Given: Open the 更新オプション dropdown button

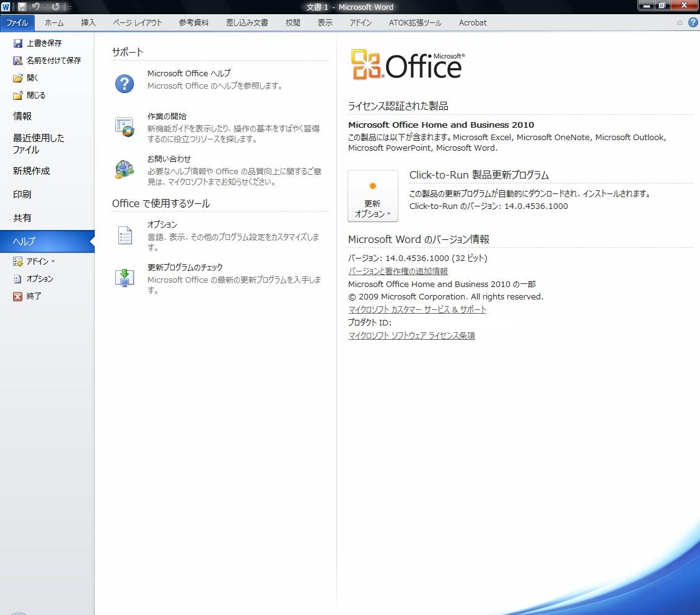Looking at the screenshot, I should (373, 196).
